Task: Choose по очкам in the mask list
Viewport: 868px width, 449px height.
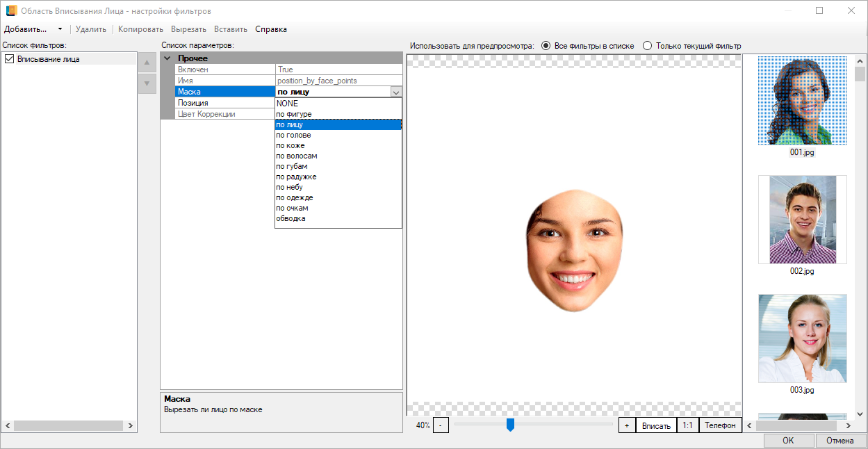Action: 338,208
